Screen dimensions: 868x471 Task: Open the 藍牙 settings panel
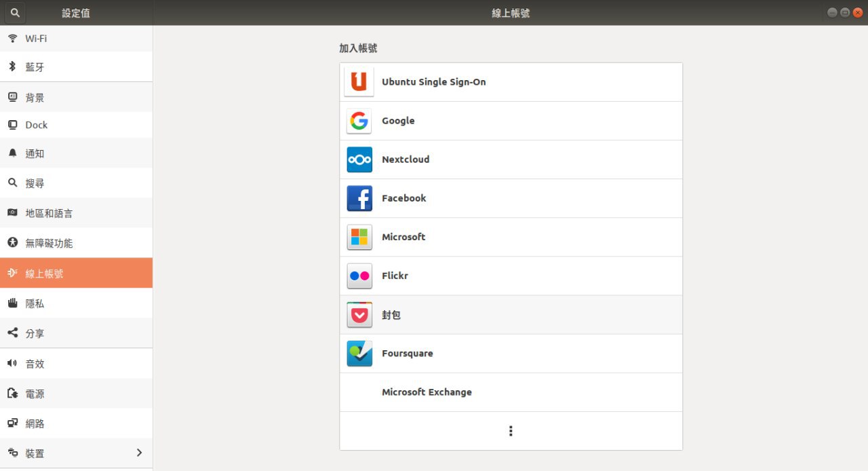click(x=76, y=67)
